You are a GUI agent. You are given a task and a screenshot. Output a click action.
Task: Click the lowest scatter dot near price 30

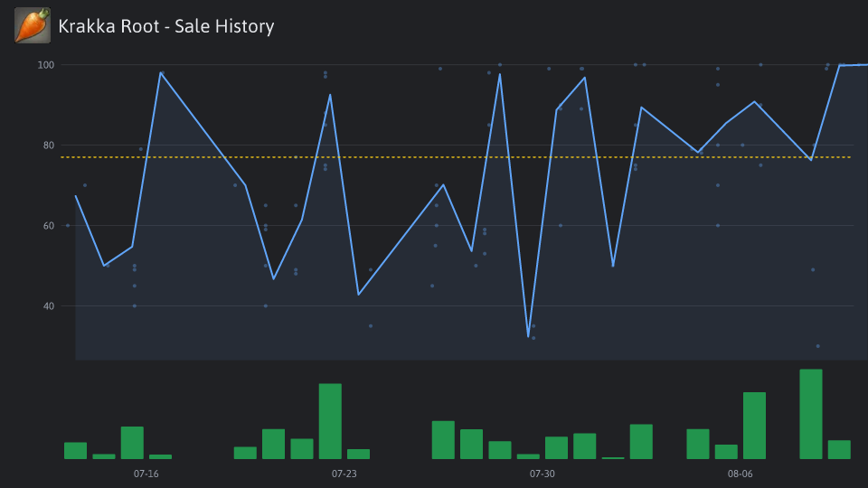[x=818, y=346]
